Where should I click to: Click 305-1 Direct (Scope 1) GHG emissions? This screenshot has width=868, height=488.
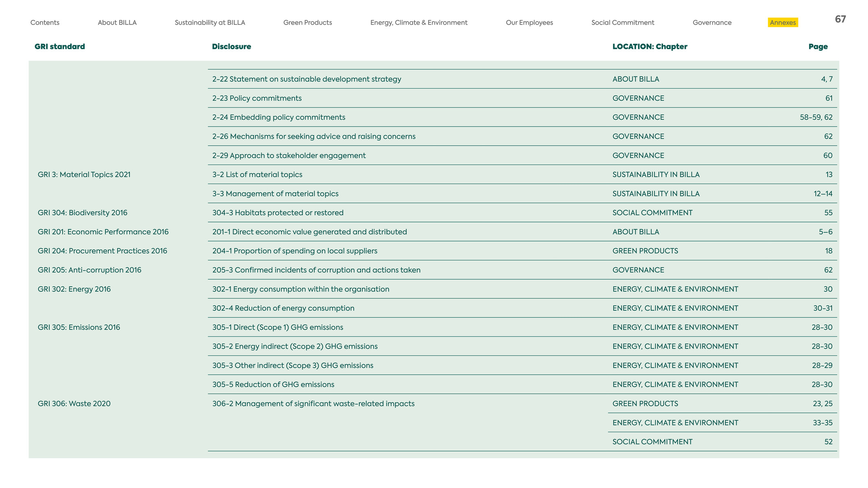point(278,327)
